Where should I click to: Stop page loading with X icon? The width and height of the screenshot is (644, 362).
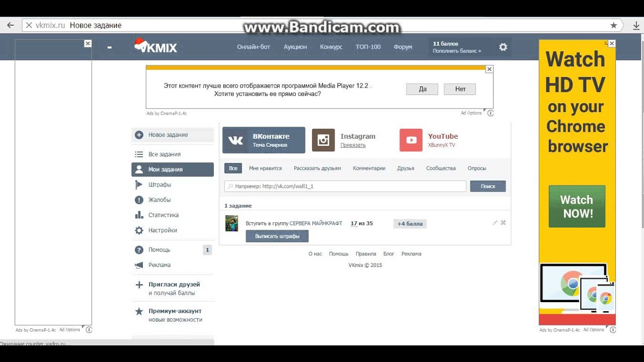pyautogui.click(x=29, y=25)
